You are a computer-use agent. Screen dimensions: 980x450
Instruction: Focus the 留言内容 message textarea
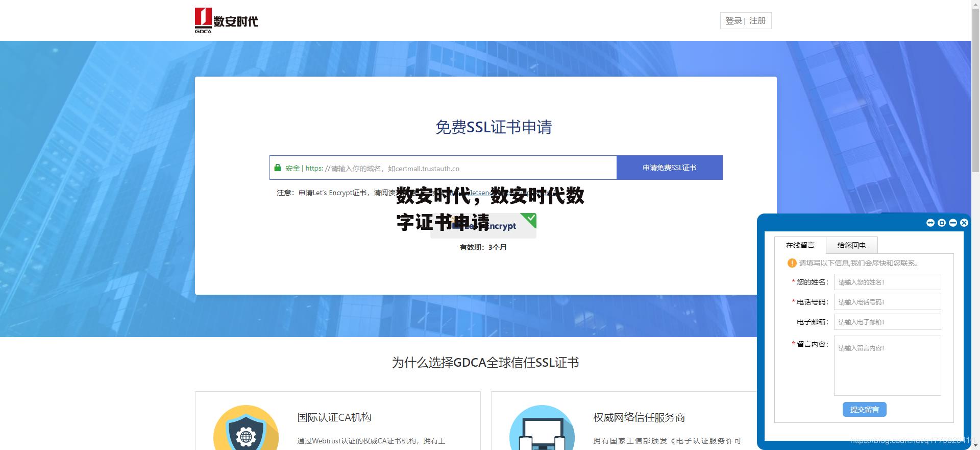pos(887,366)
